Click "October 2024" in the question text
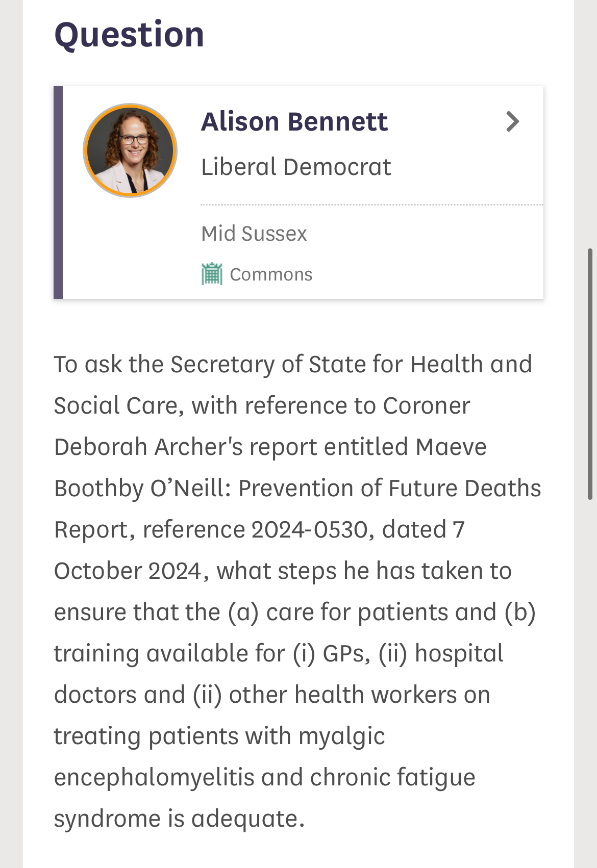The width and height of the screenshot is (597, 868). click(128, 571)
